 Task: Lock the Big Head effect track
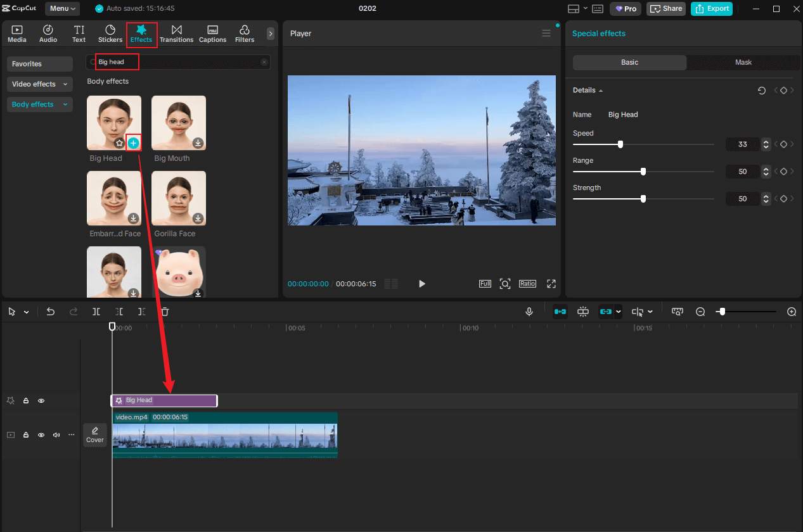pos(26,400)
